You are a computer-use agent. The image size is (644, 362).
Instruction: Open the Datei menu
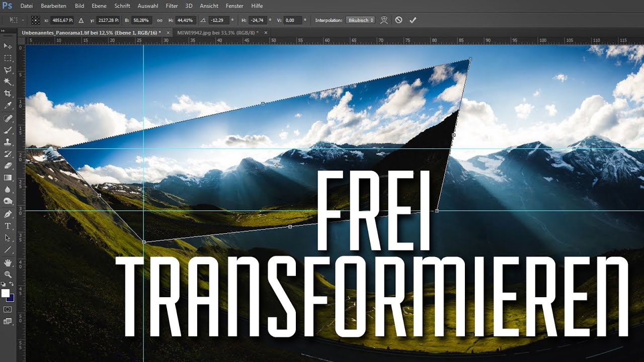[26, 6]
